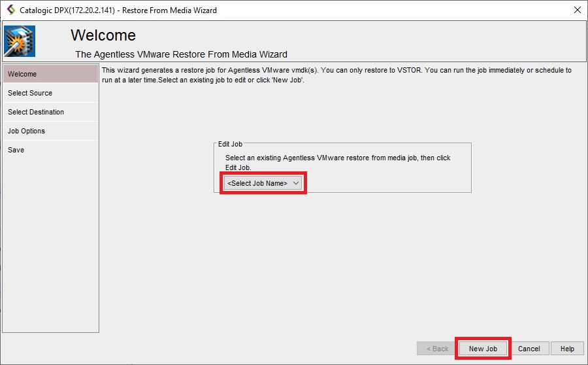Click the Catalogic DPX title bar icon

[x=10, y=10]
